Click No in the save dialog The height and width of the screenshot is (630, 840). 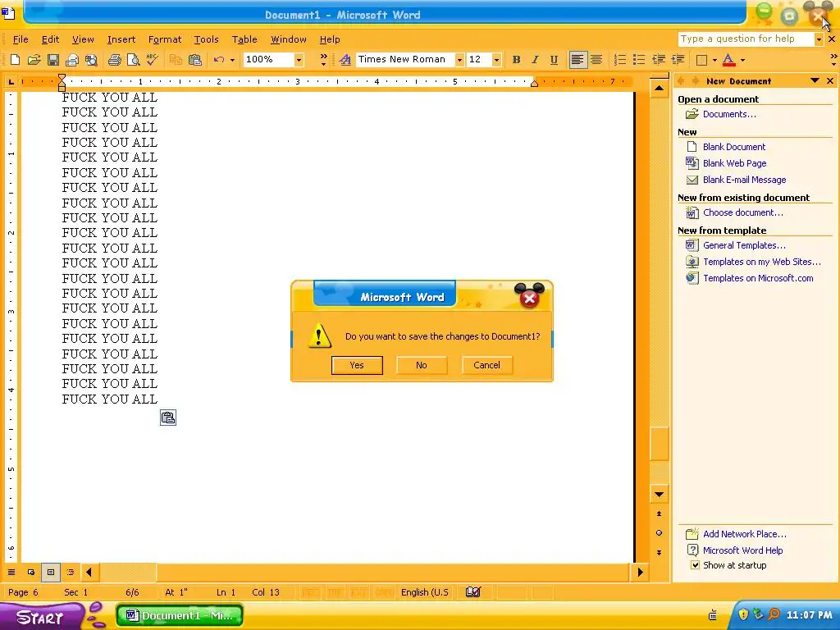point(422,365)
